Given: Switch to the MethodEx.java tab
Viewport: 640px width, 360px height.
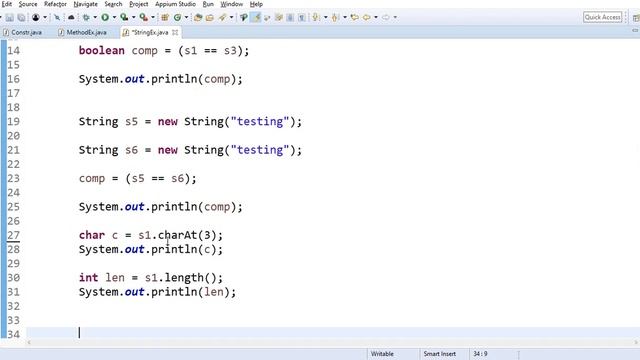Looking at the screenshot, I should pyautogui.click(x=83, y=32).
